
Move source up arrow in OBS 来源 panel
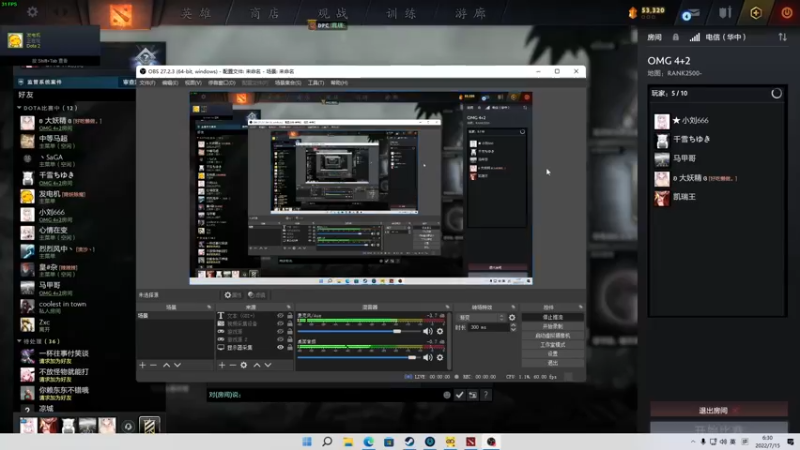tap(257, 365)
